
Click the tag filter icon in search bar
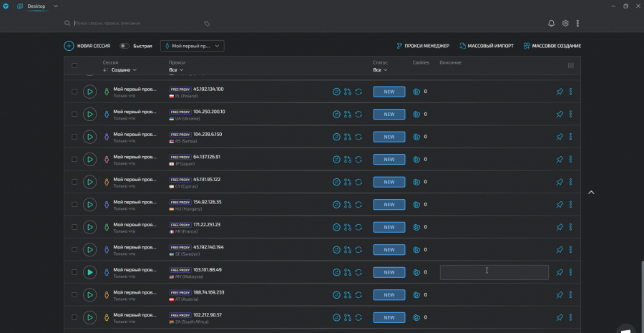tap(207, 24)
